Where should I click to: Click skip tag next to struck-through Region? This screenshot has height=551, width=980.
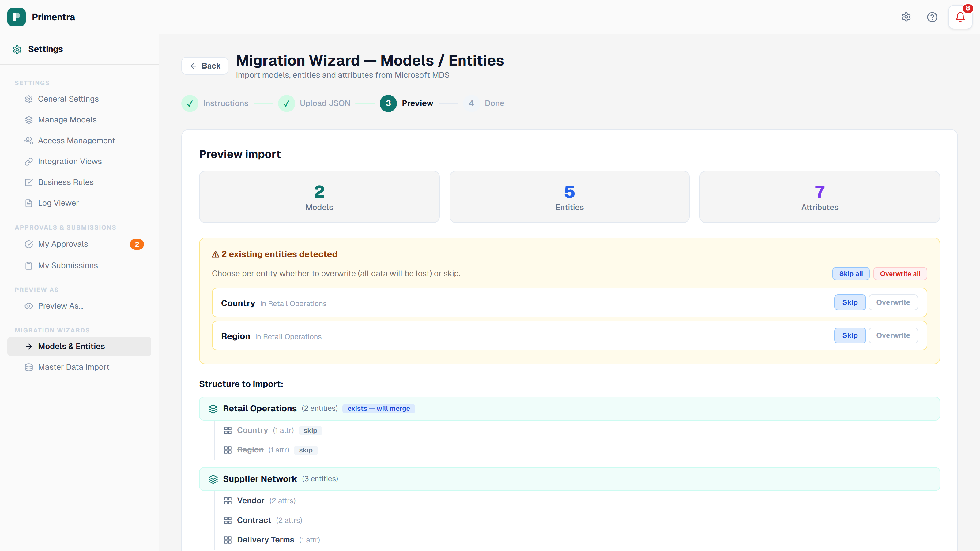coord(306,450)
